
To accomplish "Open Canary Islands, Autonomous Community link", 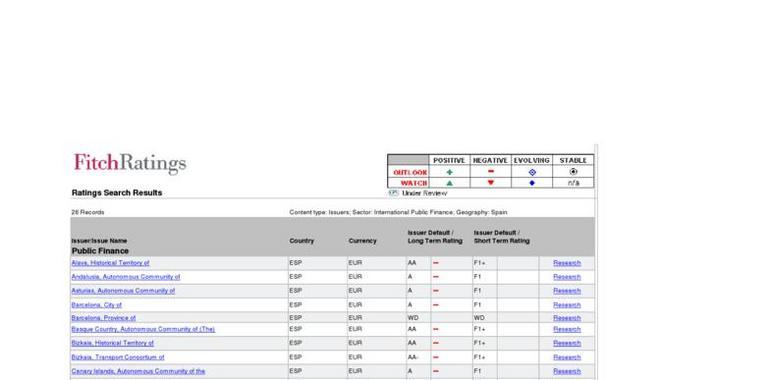I will pyautogui.click(x=138, y=371).
